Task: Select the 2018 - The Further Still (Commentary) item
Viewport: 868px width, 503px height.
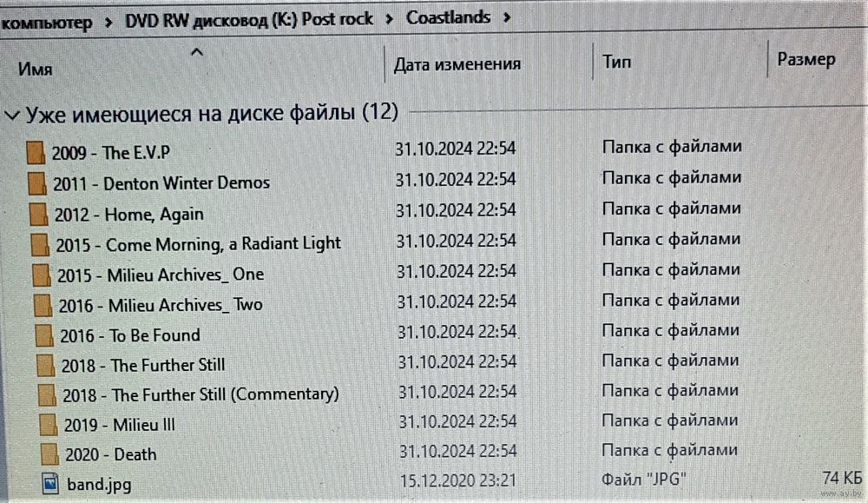Action: coord(201,395)
